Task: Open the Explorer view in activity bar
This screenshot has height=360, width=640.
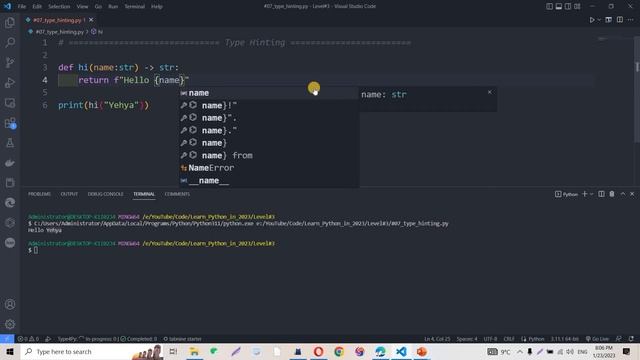Action: [x=10, y=22]
